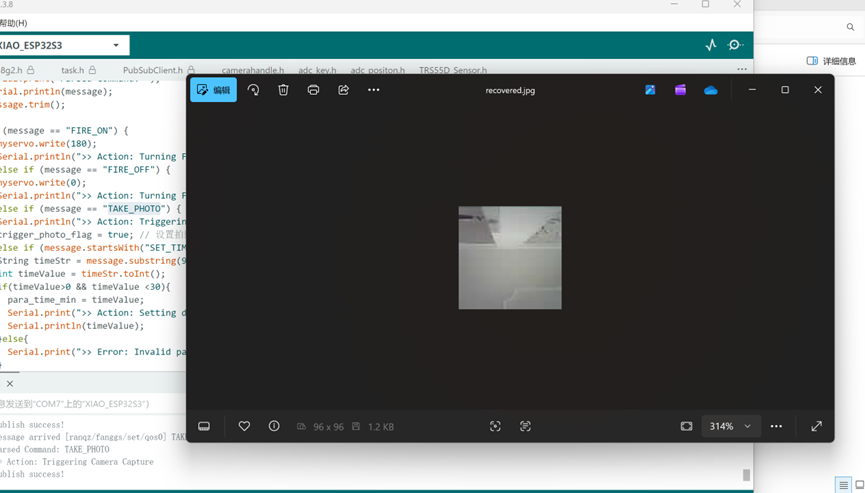Open the task.h editor tab
The image size is (865, 493).
pyautogui.click(x=78, y=70)
